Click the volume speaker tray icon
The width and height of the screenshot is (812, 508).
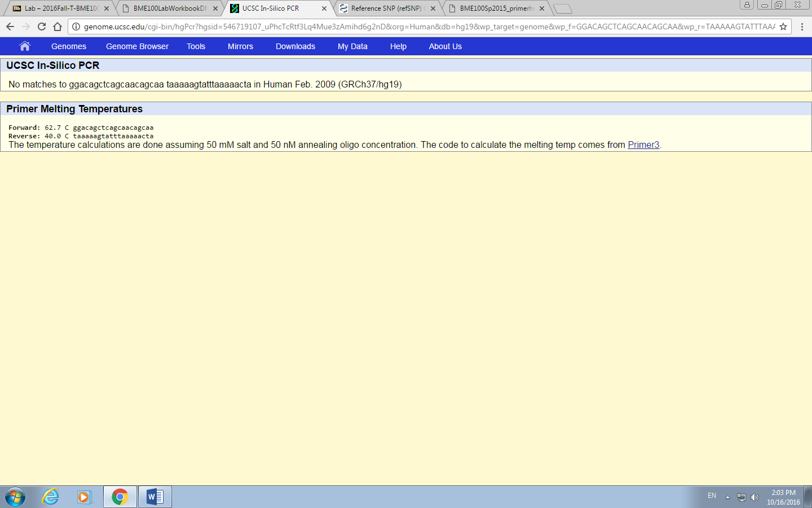click(x=754, y=497)
